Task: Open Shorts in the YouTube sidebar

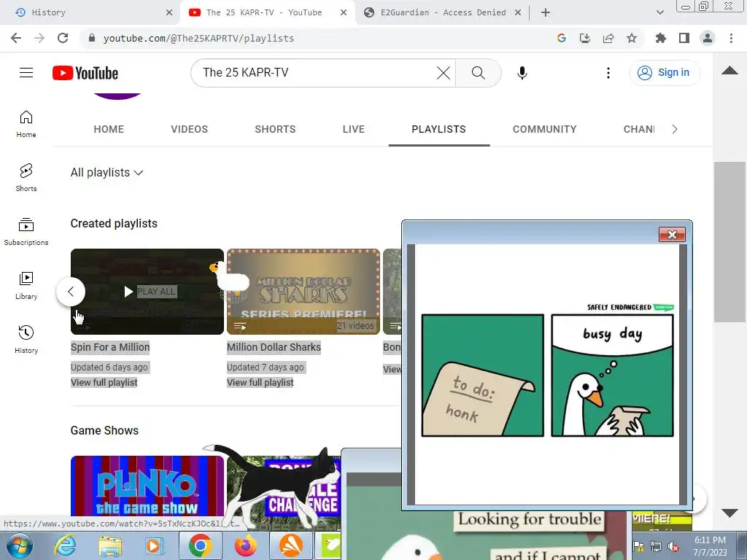Action: point(26,178)
